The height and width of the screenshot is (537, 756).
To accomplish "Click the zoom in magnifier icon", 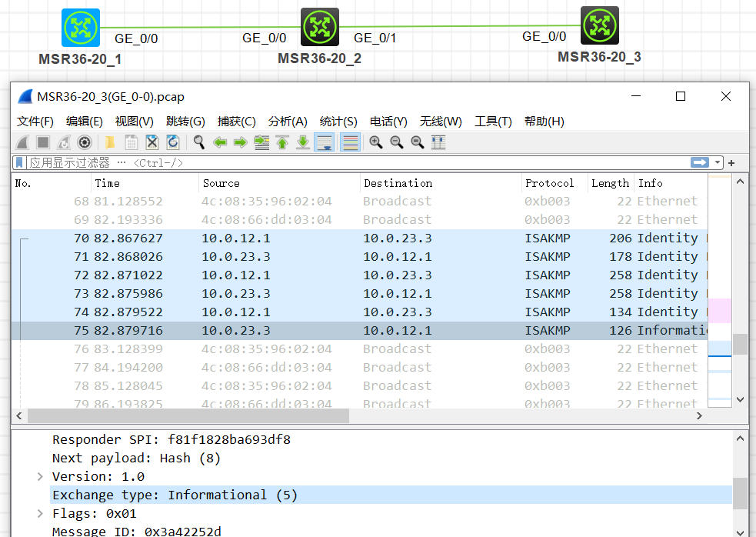I will click(376, 142).
